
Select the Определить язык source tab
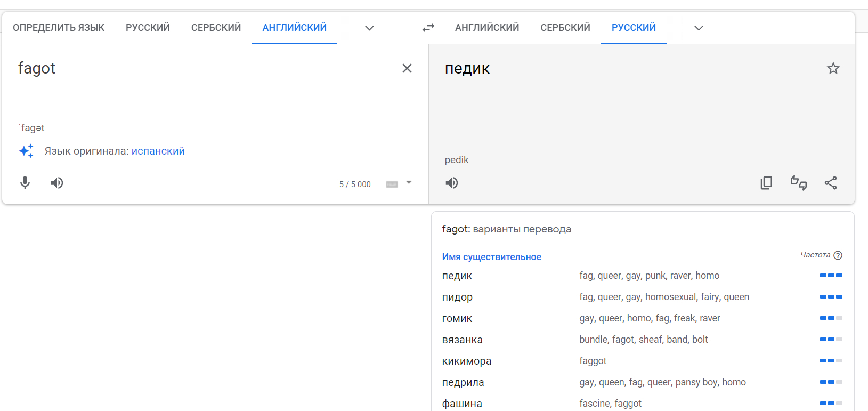coord(59,28)
